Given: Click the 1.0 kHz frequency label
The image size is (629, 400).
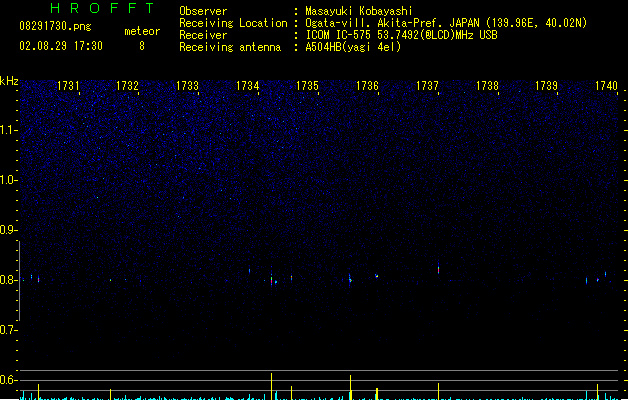Looking at the screenshot, I should (9, 180).
